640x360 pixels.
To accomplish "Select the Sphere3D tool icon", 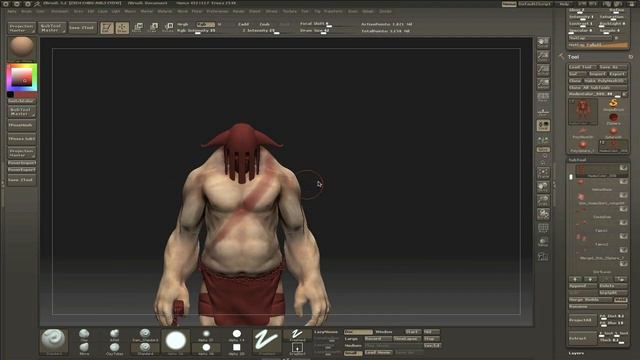I will point(613,132).
